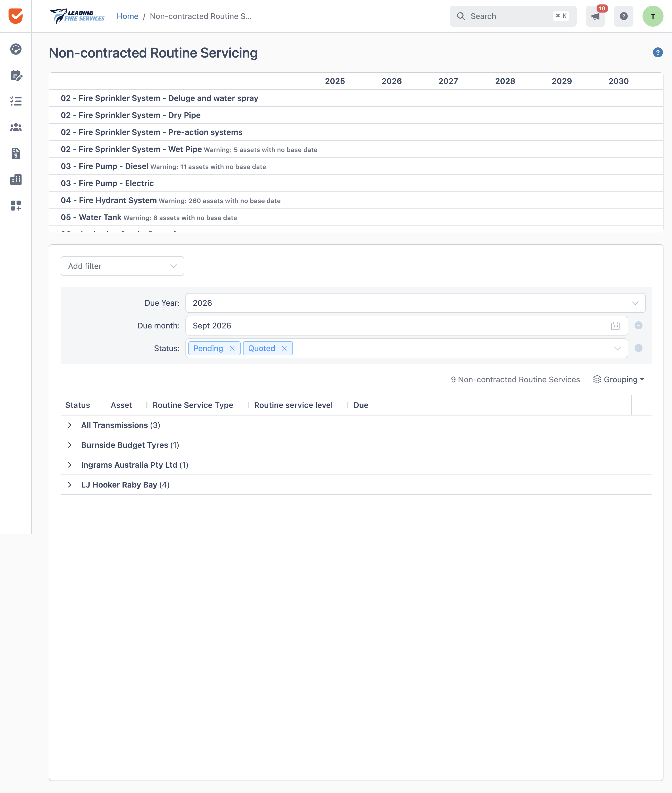Expand the Burnside Budget Tyres group
The image size is (672, 793).
coord(70,445)
